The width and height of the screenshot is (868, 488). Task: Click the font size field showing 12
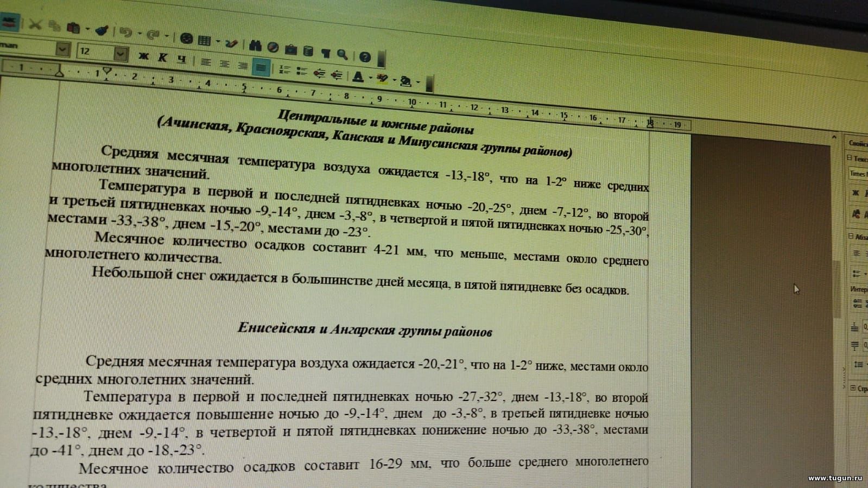point(96,52)
